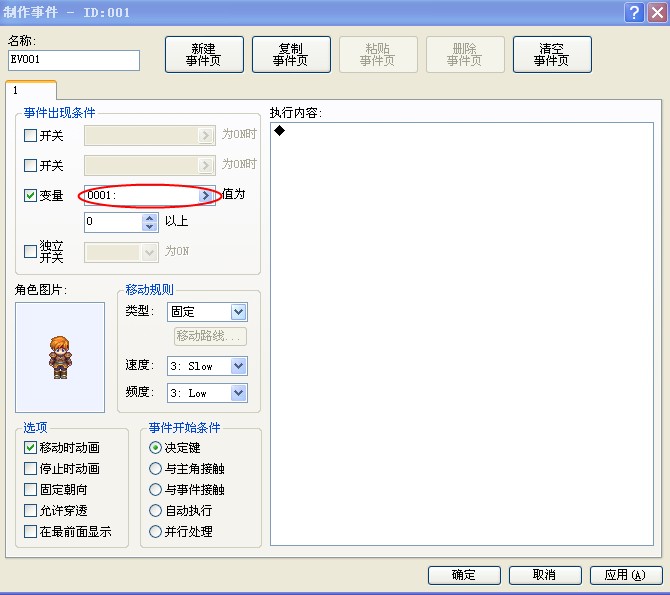Uncheck the 移动时动画 option
The width and height of the screenshot is (670, 595).
tap(30, 448)
